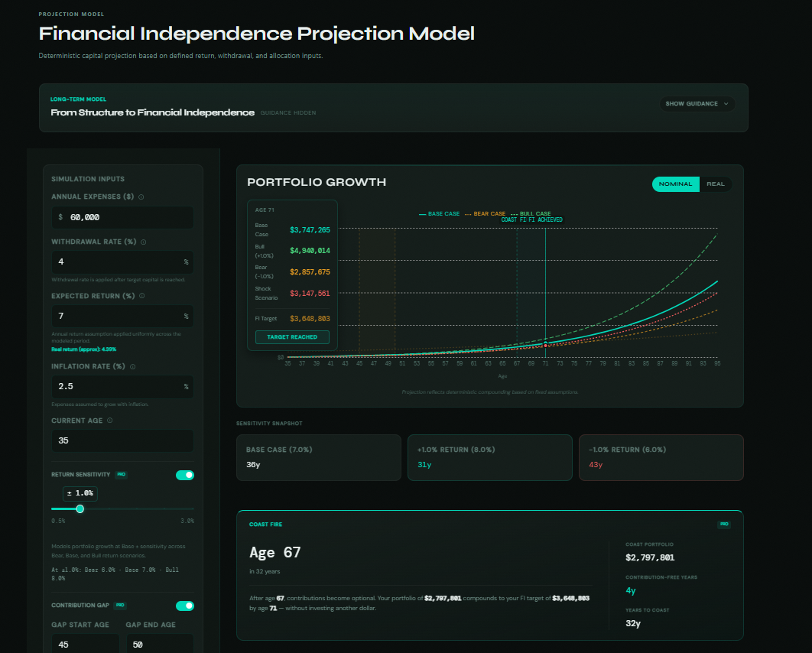The image size is (812, 653).
Task: Click the Inflation Rate input field
Action: (123, 386)
